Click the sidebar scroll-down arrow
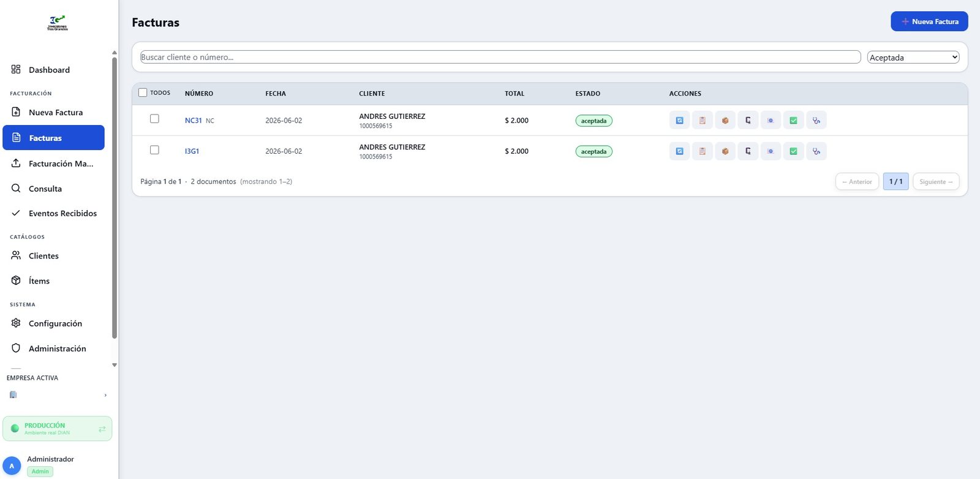 [x=115, y=365]
